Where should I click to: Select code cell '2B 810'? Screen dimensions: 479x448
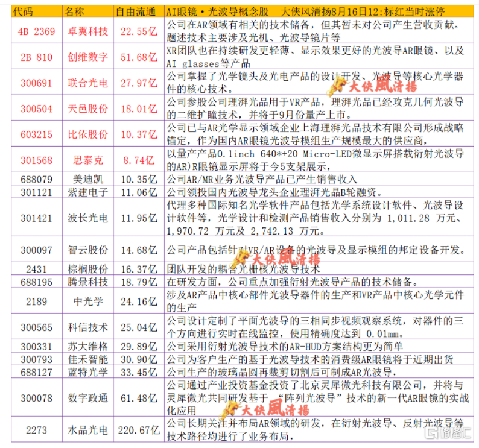[37, 57]
